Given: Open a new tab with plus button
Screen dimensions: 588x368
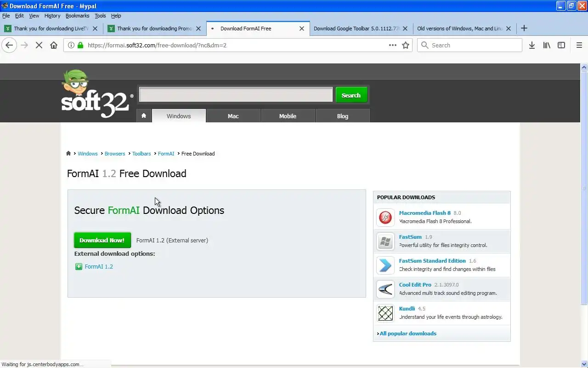Looking at the screenshot, I should coord(524,28).
